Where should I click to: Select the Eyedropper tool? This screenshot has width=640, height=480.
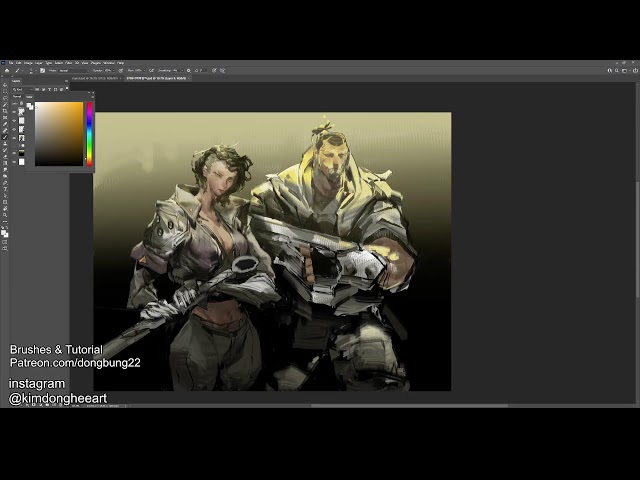[5, 124]
